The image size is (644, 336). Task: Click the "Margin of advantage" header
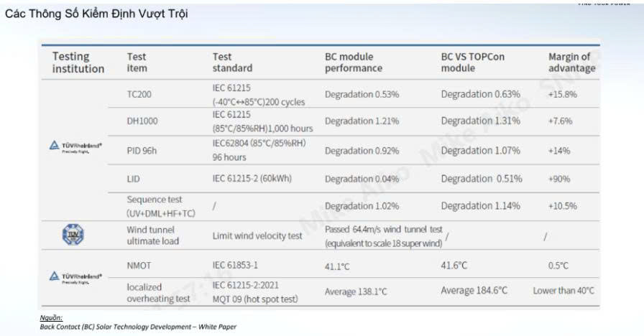[571, 62]
